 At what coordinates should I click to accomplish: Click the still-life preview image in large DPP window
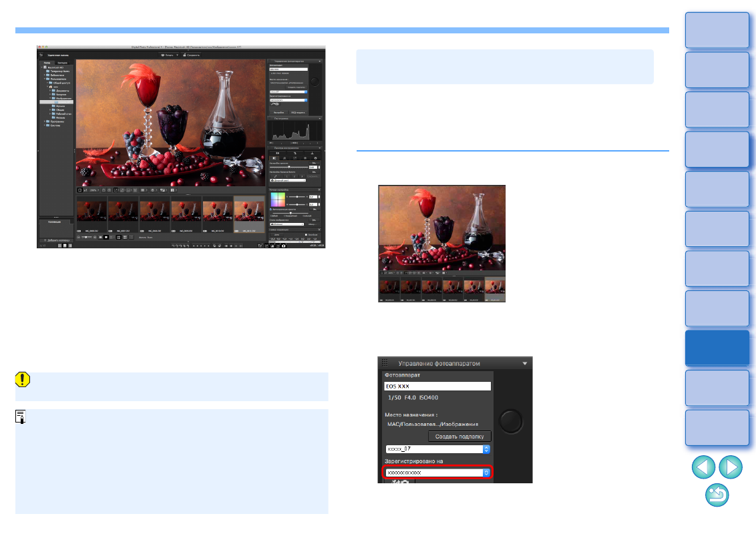pos(171,123)
